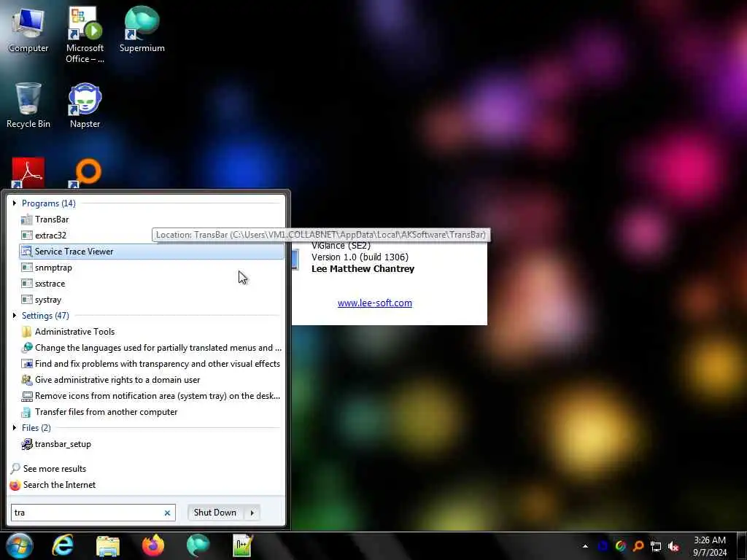Image resolution: width=747 pixels, height=560 pixels.
Task: Select 'Remove icons from notification area' result
Action: point(152,396)
